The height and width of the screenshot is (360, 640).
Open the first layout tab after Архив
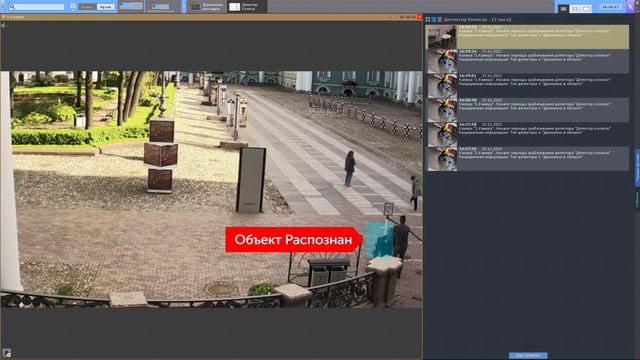pyautogui.click(x=131, y=6)
